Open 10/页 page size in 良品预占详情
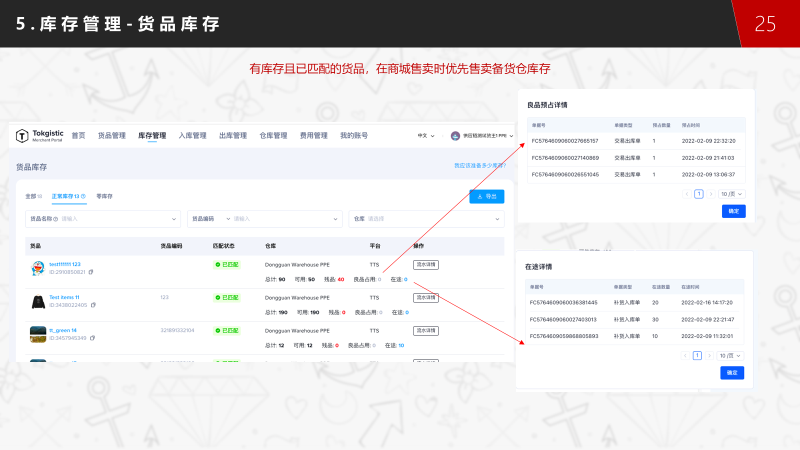 pyautogui.click(x=732, y=194)
